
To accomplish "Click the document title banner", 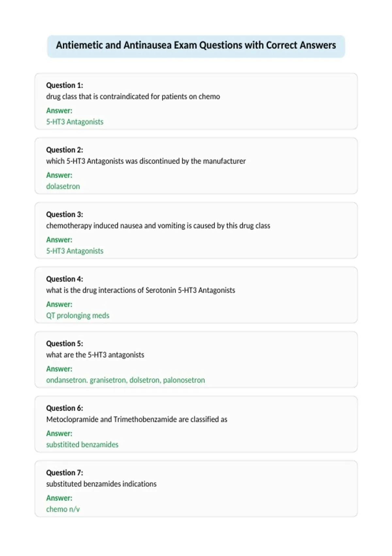I will point(196,46).
